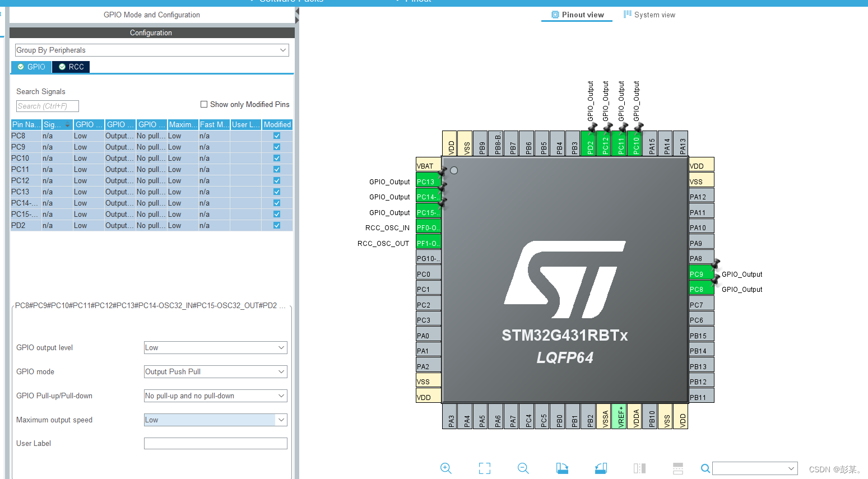The height and width of the screenshot is (479, 868).
Task: Click the PC14 pin on chip
Action: point(428,197)
